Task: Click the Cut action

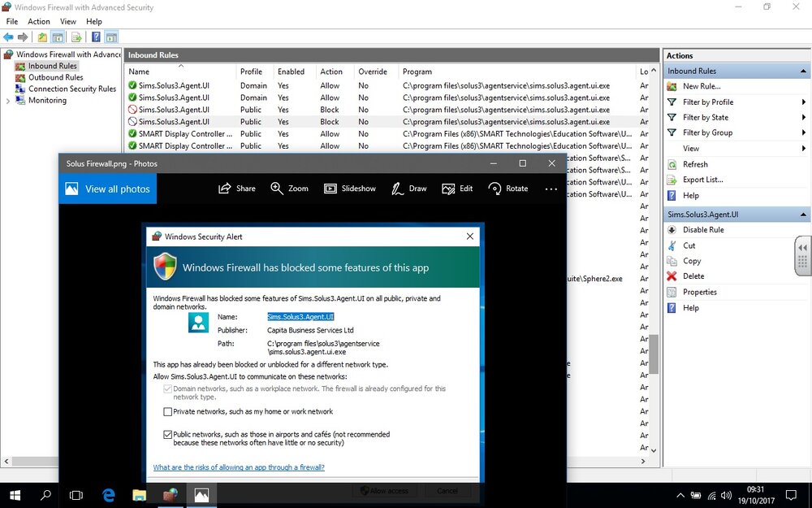Action: 689,245
